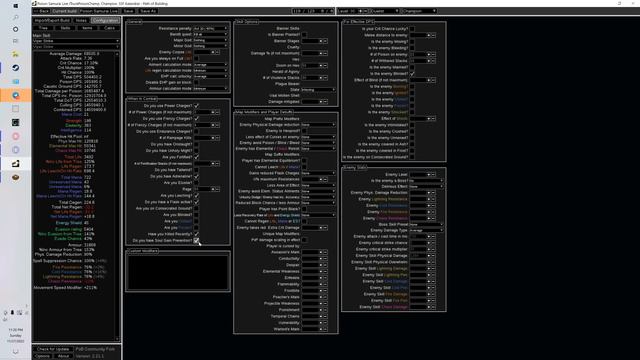Open Minor God dropdown
This screenshot has height=360, width=640.
(x=210, y=46)
